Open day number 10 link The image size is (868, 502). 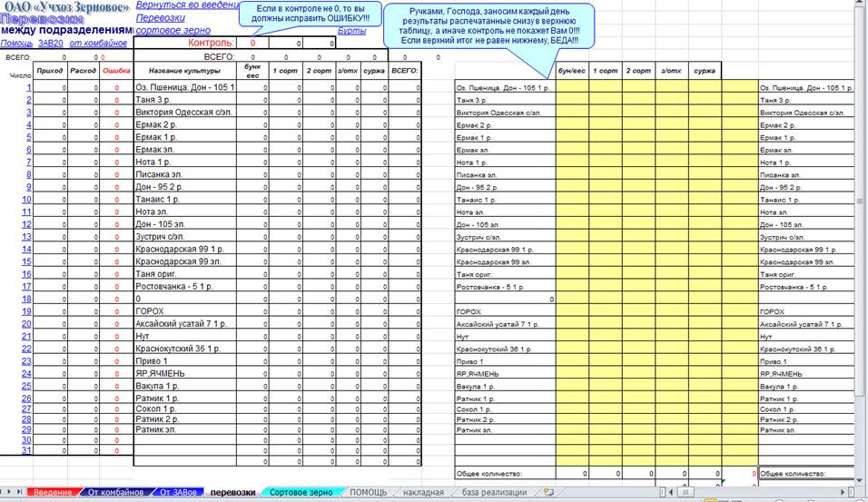click(26, 199)
